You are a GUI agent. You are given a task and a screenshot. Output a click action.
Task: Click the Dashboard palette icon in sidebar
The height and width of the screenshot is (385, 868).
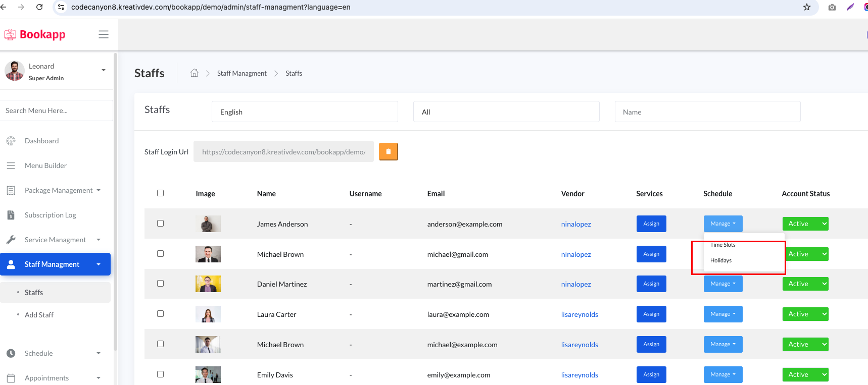tap(11, 141)
